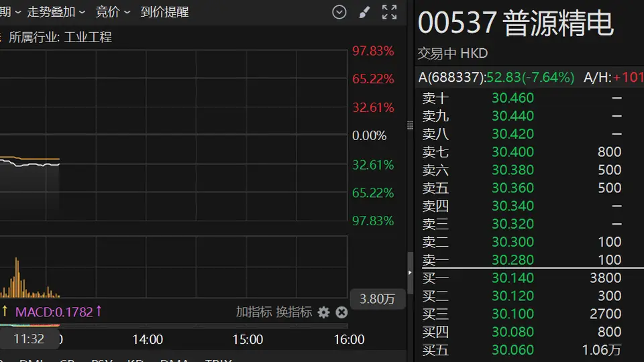Screen dimensions: 644x362
Task: Open the 竞价 dropdown
Action: click(x=113, y=12)
